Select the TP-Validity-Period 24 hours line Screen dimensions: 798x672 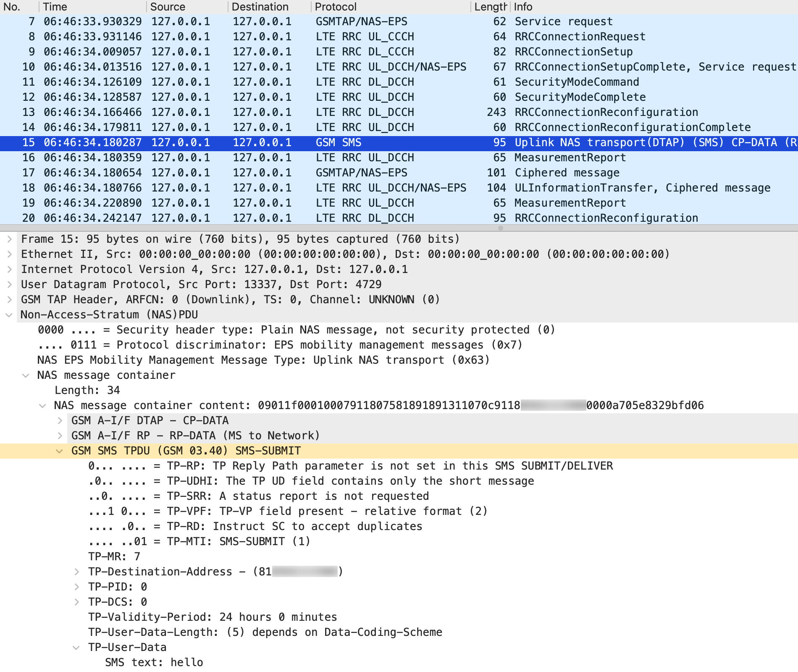click(212, 617)
